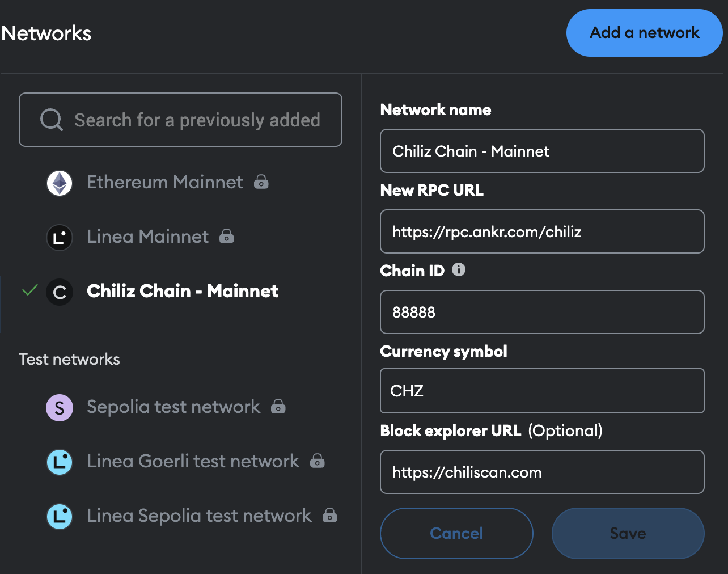Choose Linea Goerli test network

(193, 461)
